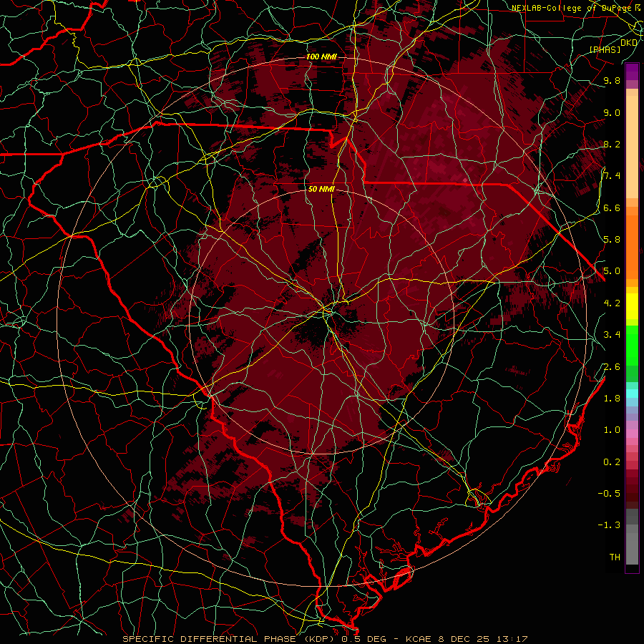Click the 50 NMI range ring label
Screen dimensions: 644x644
point(321,190)
